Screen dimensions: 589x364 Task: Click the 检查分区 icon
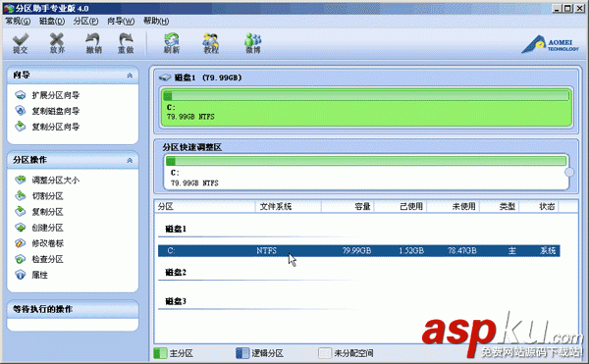coord(21,259)
